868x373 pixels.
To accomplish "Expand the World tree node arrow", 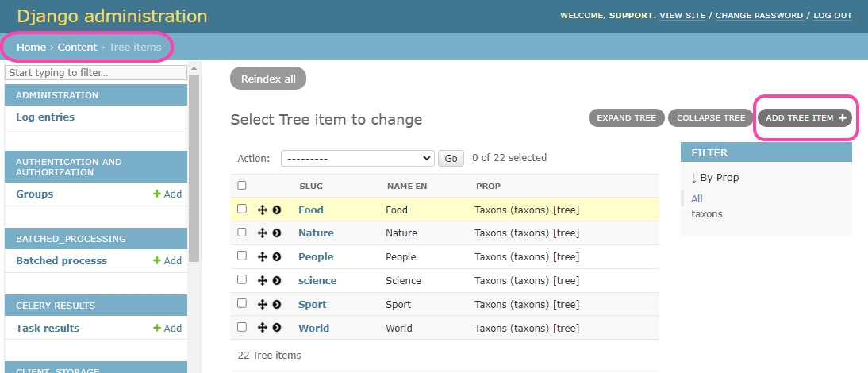I will pos(277,329).
